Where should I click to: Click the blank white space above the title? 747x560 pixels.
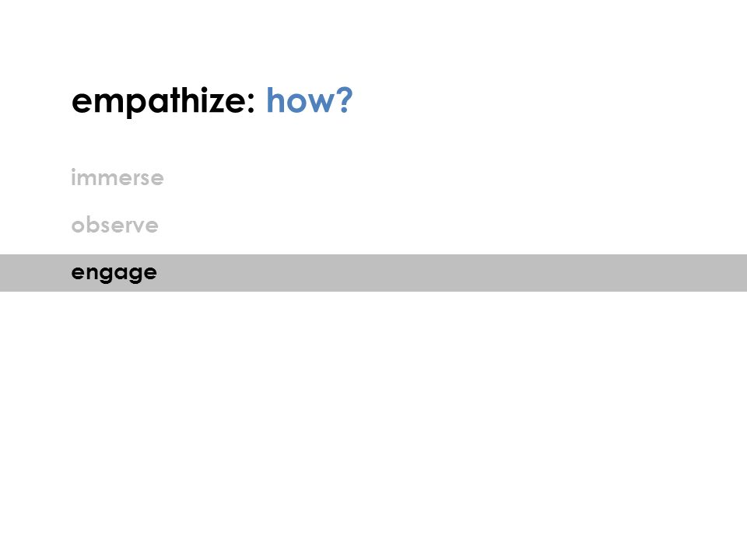point(373,40)
